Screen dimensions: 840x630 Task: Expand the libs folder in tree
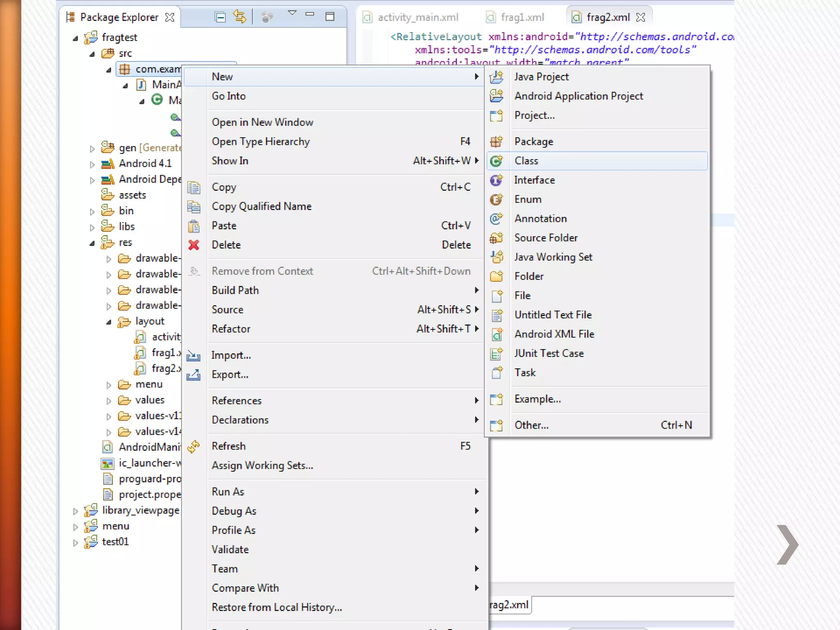coord(92,227)
